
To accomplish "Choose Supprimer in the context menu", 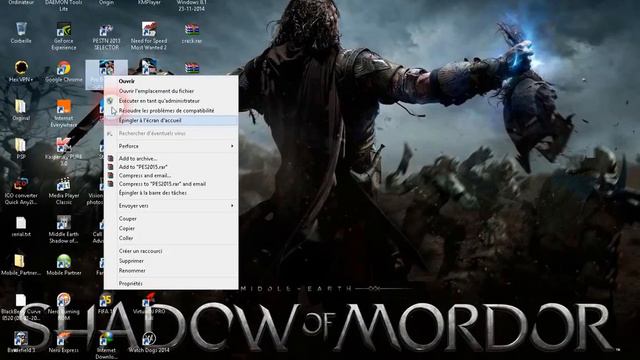I will [171, 261].
